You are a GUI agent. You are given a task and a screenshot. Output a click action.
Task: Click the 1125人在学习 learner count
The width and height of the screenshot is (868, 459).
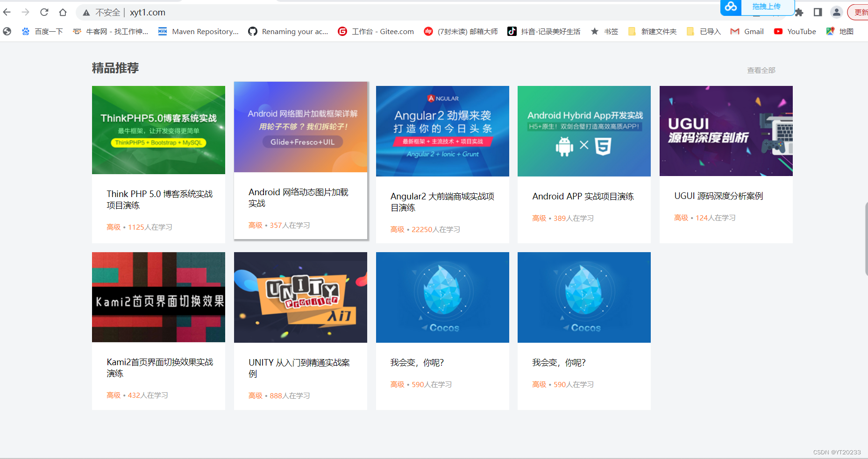(x=150, y=227)
